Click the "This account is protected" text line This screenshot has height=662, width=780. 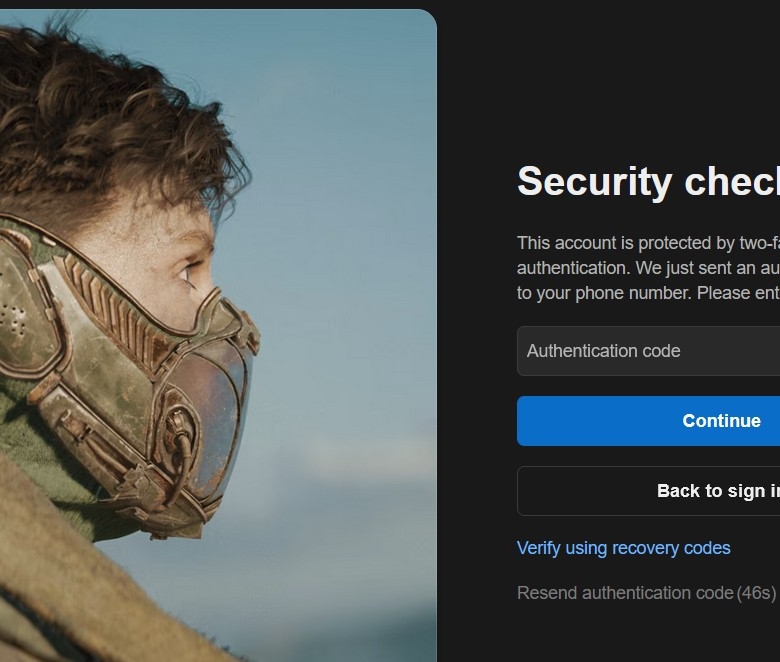pyautogui.click(x=648, y=243)
